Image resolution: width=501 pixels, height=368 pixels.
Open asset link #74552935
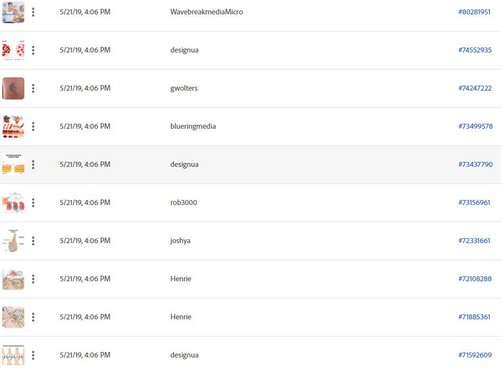475,50
